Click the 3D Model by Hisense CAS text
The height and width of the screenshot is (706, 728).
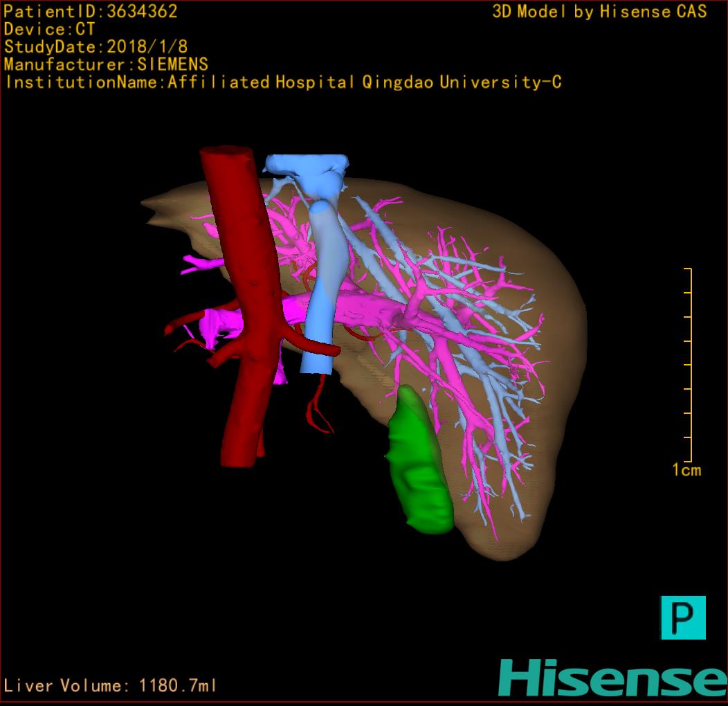click(x=599, y=12)
